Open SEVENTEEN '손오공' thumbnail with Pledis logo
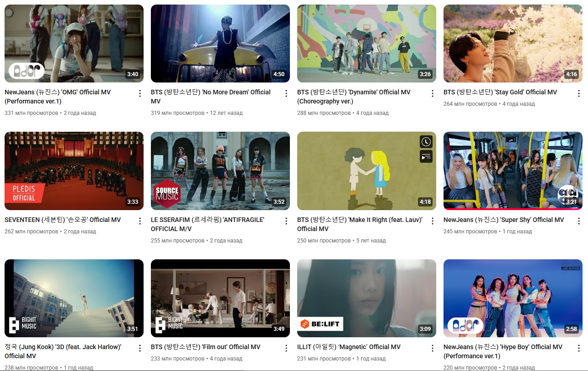 pos(74,171)
